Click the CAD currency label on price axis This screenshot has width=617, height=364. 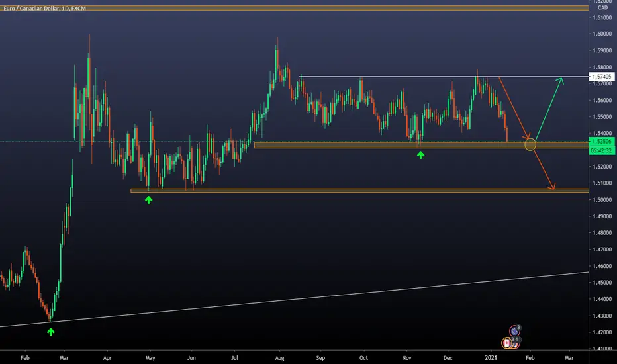(602, 7)
